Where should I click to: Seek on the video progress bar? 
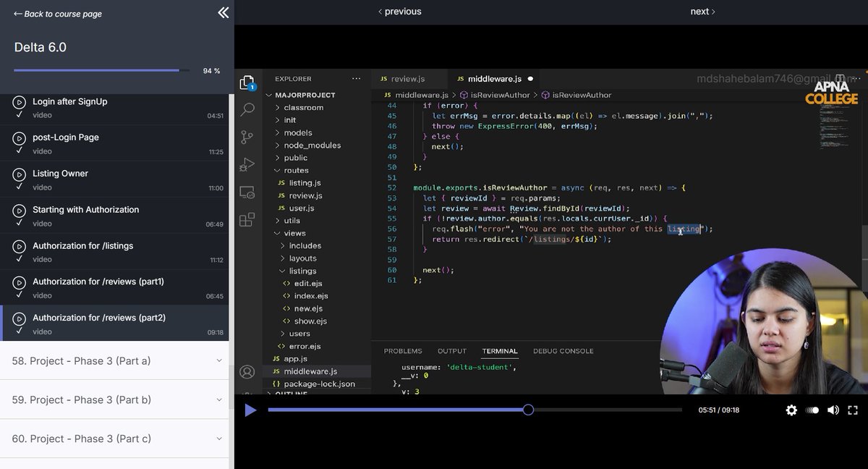pyautogui.click(x=475, y=410)
